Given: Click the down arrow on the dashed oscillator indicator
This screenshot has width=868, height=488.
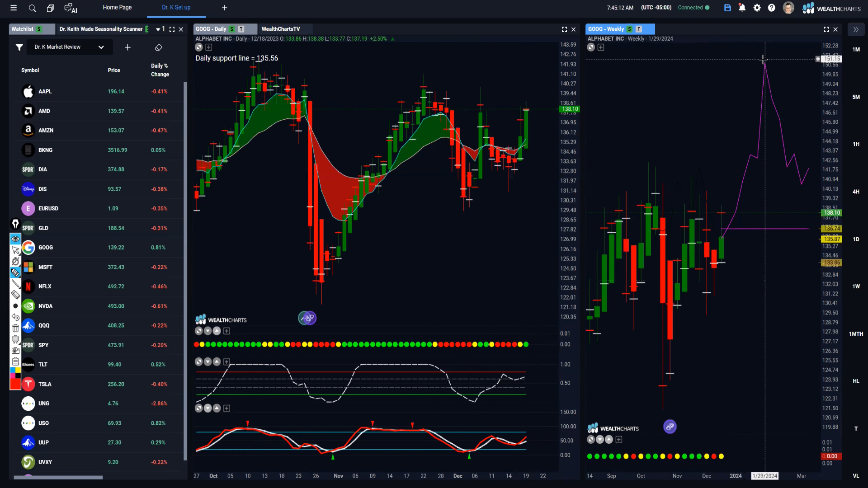Looking at the screenshot, I should point(208,361).
